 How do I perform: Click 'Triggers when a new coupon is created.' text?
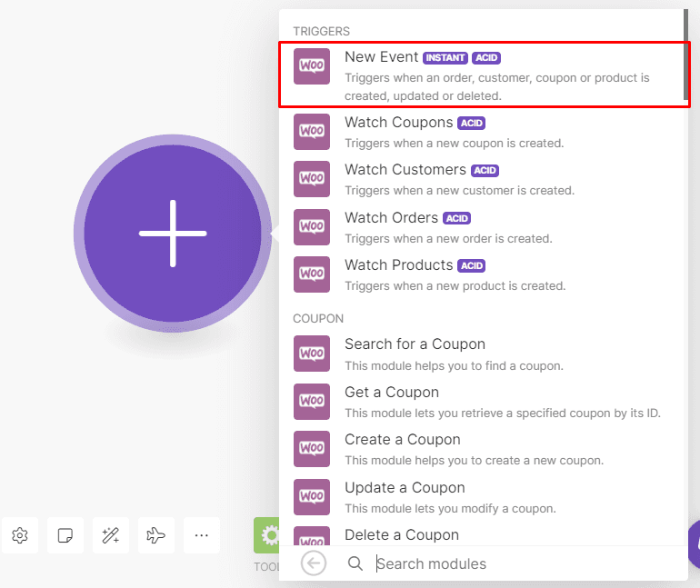pos(455,144)
